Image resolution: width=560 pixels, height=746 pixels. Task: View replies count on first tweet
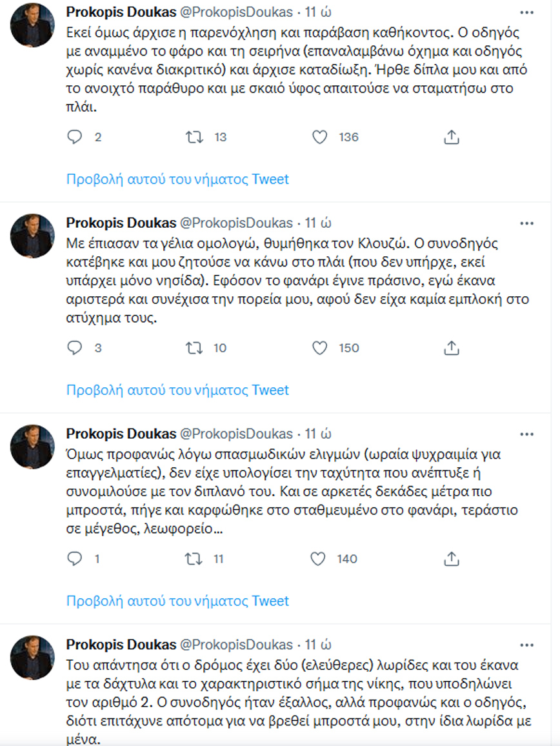[93, 137]
